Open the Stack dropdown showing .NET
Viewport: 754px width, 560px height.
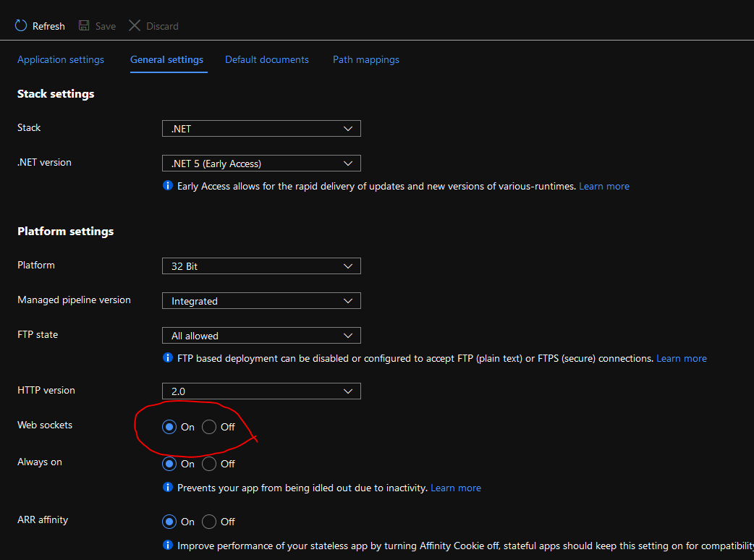pos(262,129)
